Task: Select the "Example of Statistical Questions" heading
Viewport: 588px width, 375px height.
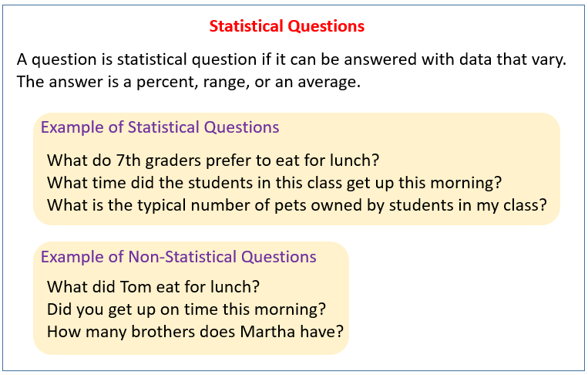Action: pos(160,127)
